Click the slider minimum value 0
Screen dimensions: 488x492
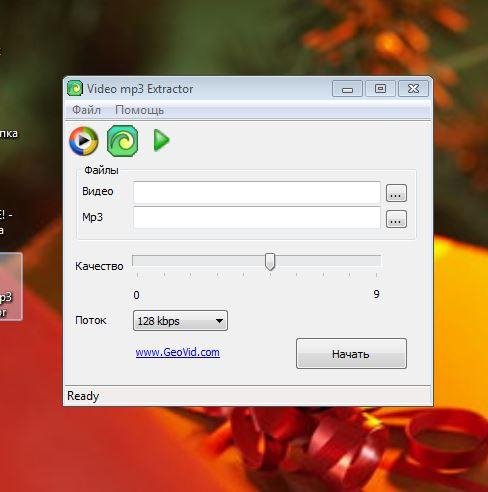click(x=136, y=295)
